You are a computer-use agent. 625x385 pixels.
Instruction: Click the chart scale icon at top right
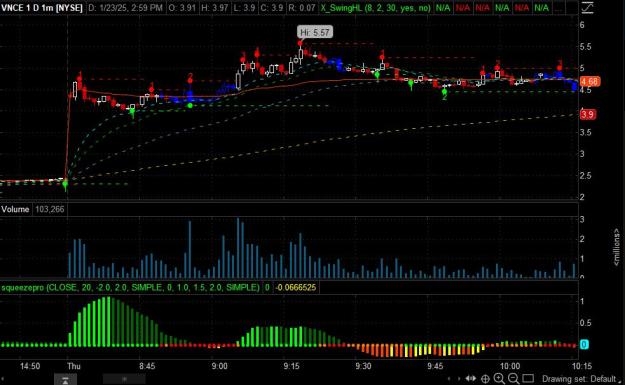coord(588,8)
